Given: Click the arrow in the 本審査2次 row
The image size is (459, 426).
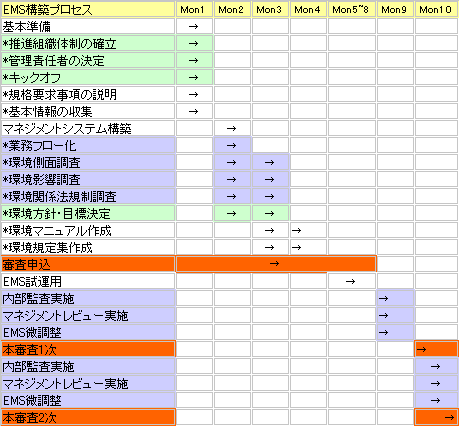Looking at the screenshot, I should 449,417.
